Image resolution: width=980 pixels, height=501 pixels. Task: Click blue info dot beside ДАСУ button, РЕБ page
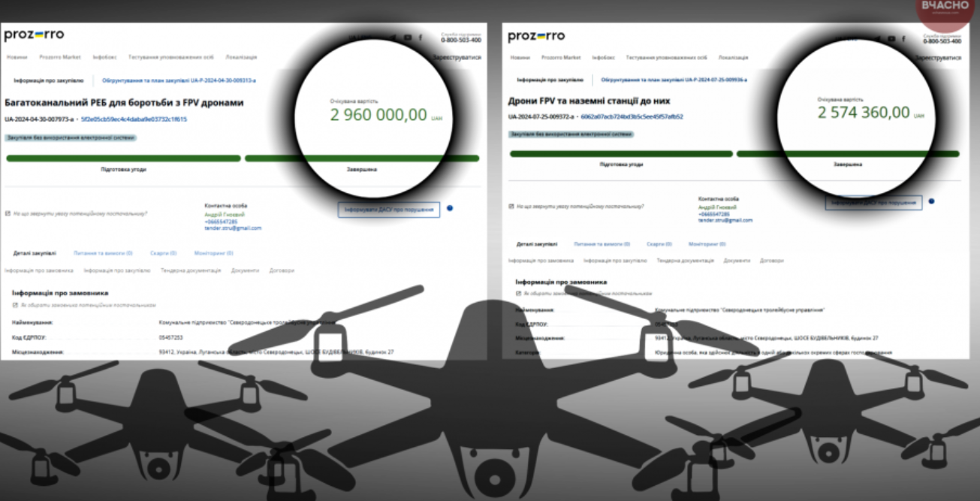pos(450,208)
